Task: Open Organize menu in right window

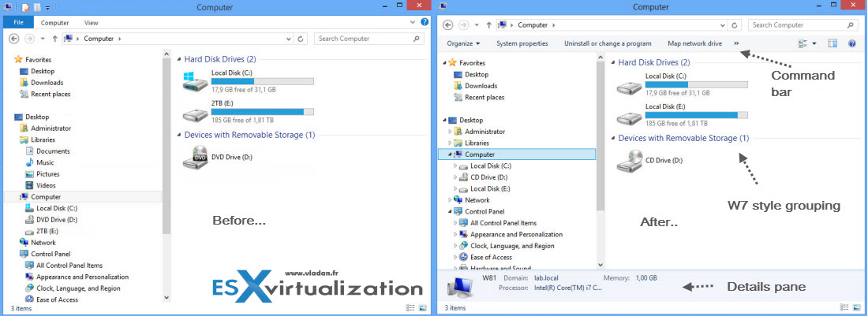Action: tap(463, 43)
